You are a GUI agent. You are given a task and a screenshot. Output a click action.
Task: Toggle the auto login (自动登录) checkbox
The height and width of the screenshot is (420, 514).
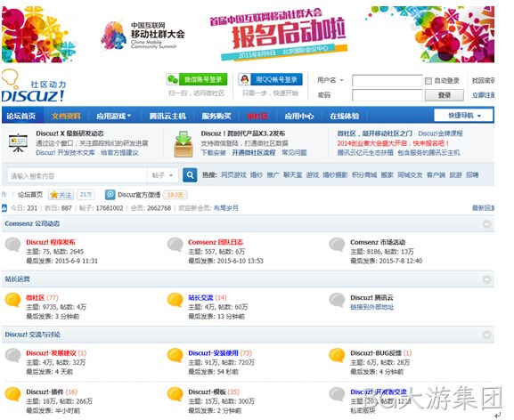click(x=428, y=81)
